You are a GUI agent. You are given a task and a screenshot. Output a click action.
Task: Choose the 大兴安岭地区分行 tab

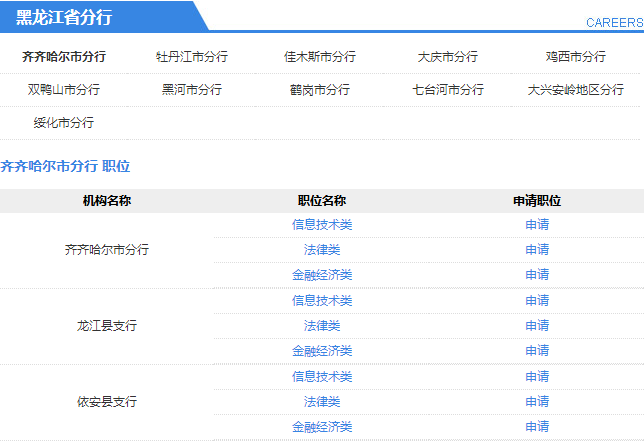[576, 90]
